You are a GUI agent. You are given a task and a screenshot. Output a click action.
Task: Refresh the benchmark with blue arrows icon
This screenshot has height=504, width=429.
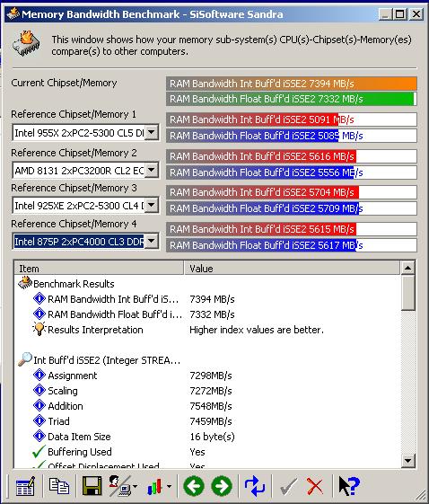click(x=255, y=486)
